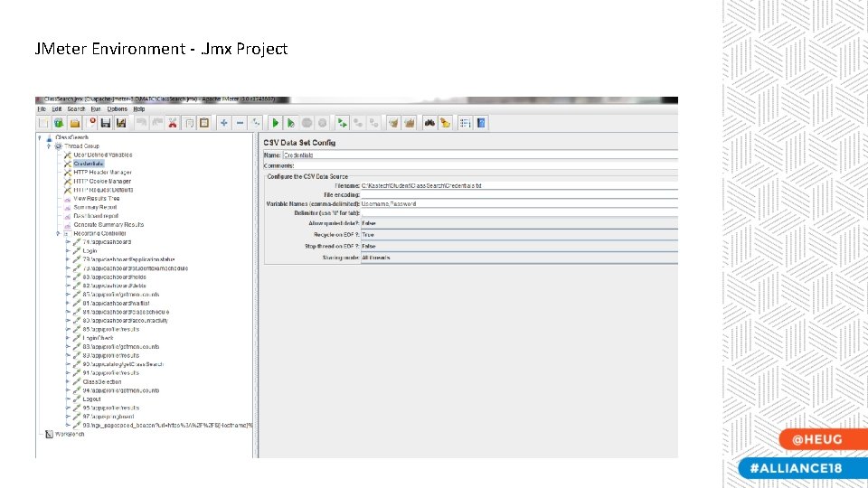
Task: Open the Help menu
Action: click(139, 109)
